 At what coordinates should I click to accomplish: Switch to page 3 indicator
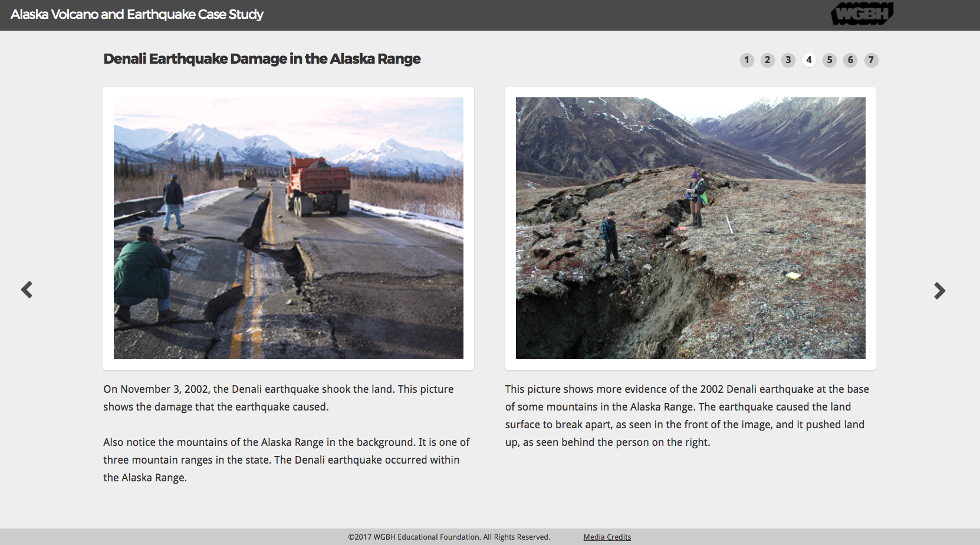tap(788, 60)
